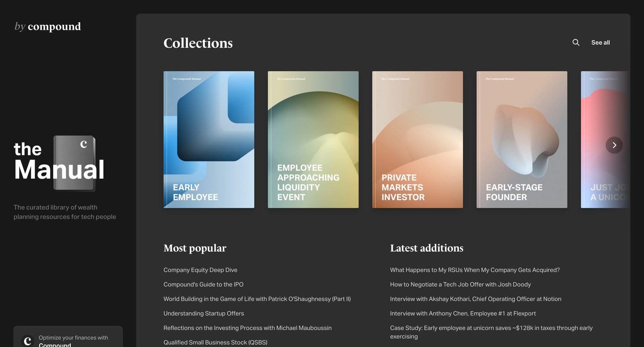Open Reflections with Michael Mauboussin article
The height and width of the screenshot is (347, 644).
coord(247,328)
